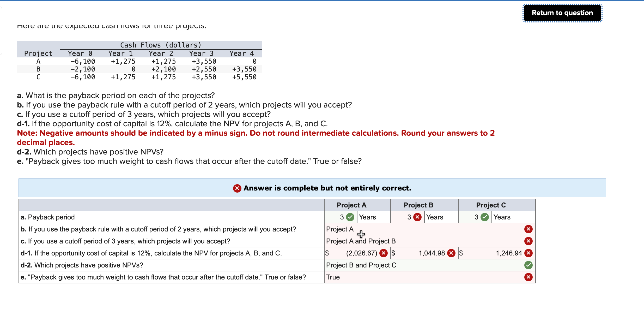Click the red X icon for Project B payback
This screenshot has height=310, width=644.
pyautogui.click(x=417, y=217)
